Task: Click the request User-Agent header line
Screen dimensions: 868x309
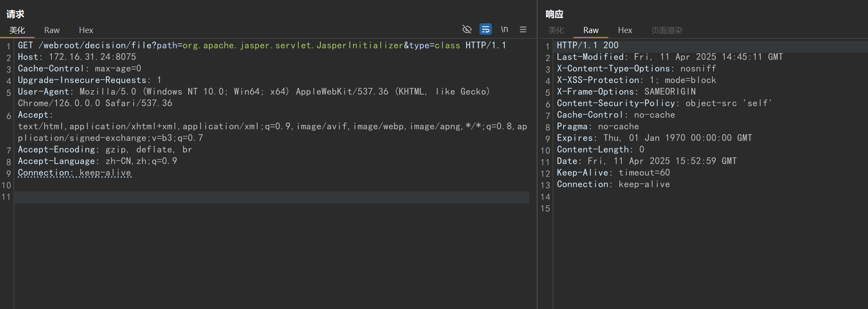Action: tap(253, 92)
